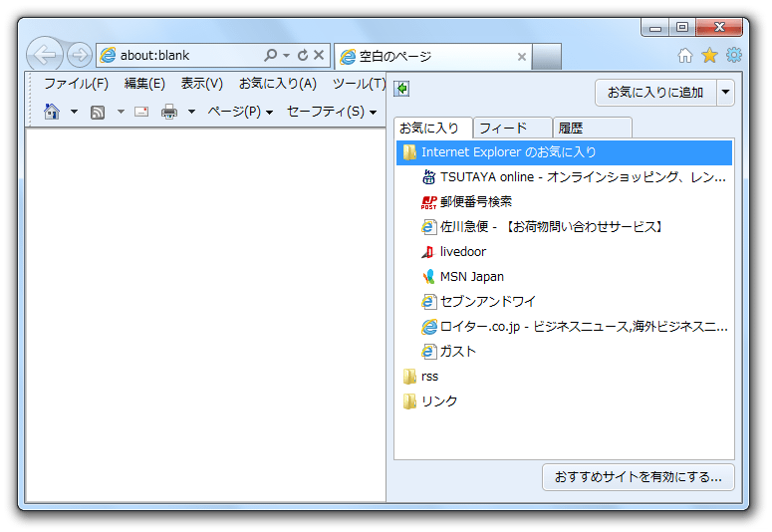Screen dimensions: 772x532
Task: Minimize the Internet Explorer window
Action: point(654,28)
